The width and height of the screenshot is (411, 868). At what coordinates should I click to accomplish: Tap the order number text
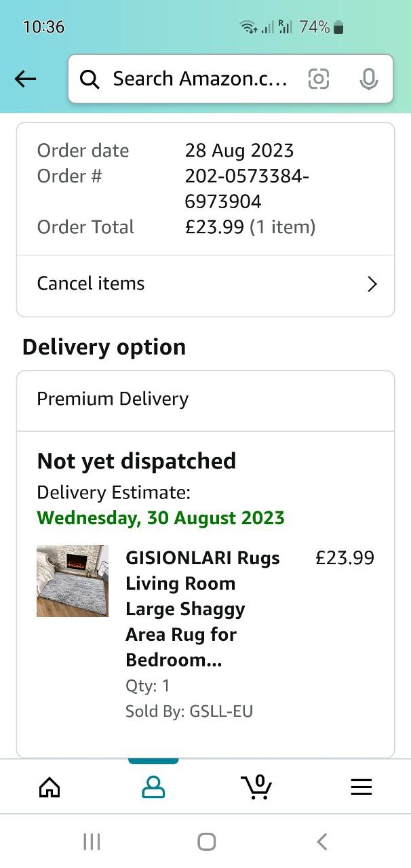[247, 189]
